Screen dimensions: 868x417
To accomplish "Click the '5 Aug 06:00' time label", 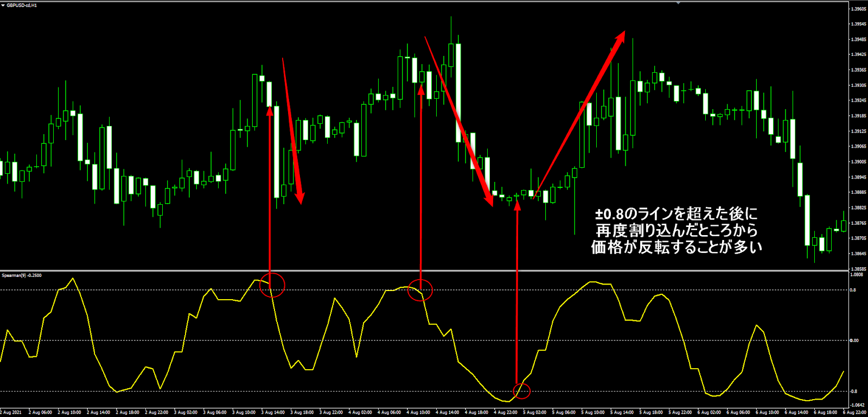I will coord(564,413).
